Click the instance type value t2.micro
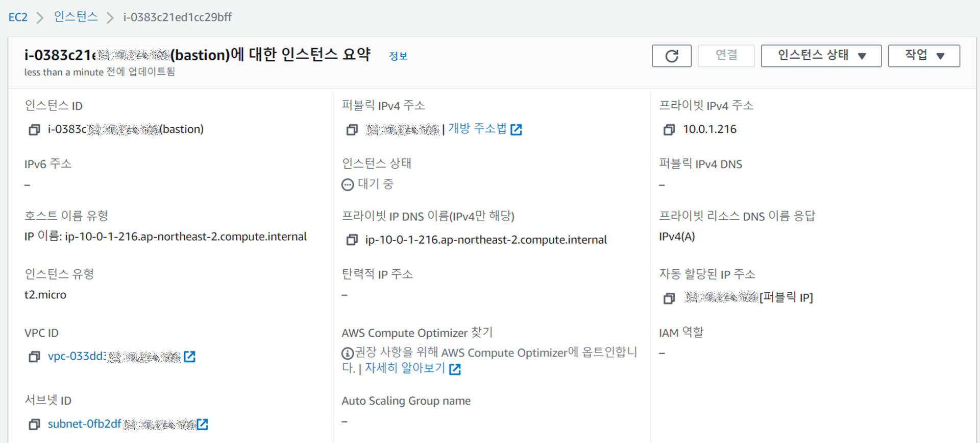This screenshot has width=980, height=443. click(45, 295)
